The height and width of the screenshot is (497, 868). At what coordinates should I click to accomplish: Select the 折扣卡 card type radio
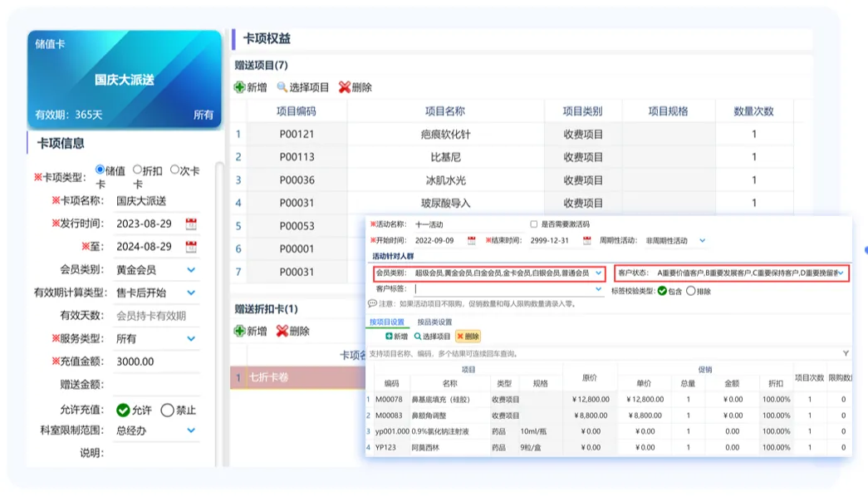[138, 170]
